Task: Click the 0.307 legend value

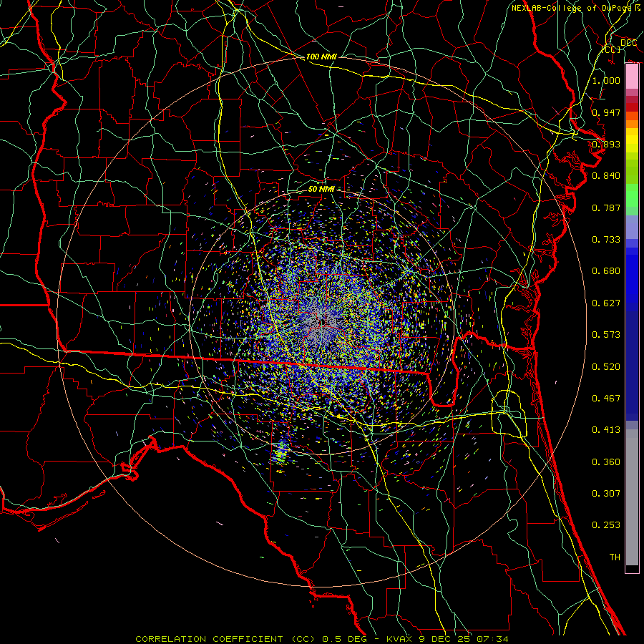Action: tap(606, 494)
